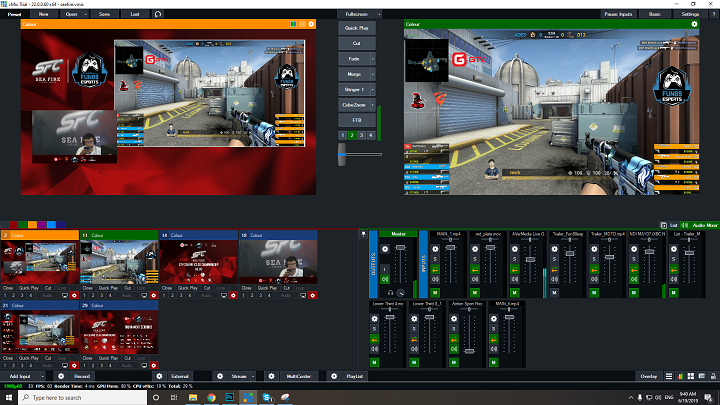
Task: Open File Explorer from Windows taskbar
Action: pyautogui.click(x=193, y=397)
